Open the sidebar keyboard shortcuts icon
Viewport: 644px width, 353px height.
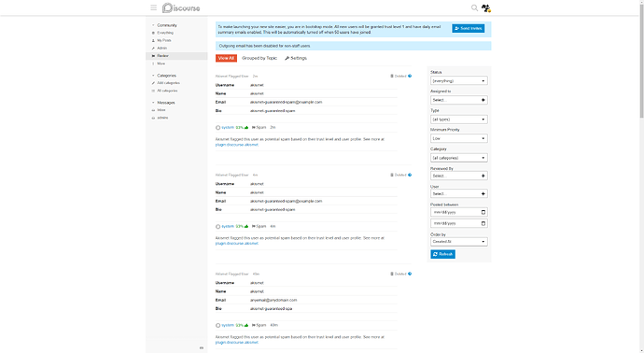coord(202,347)
